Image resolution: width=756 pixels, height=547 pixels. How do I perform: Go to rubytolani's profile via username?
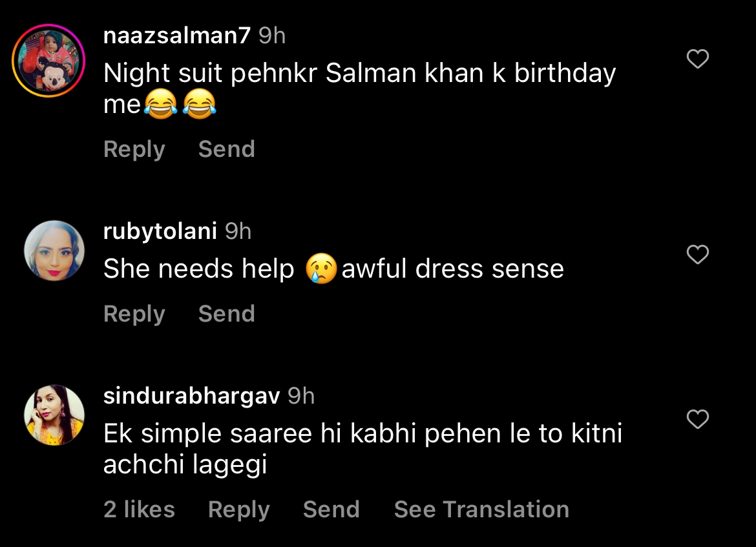coord(160,231)
